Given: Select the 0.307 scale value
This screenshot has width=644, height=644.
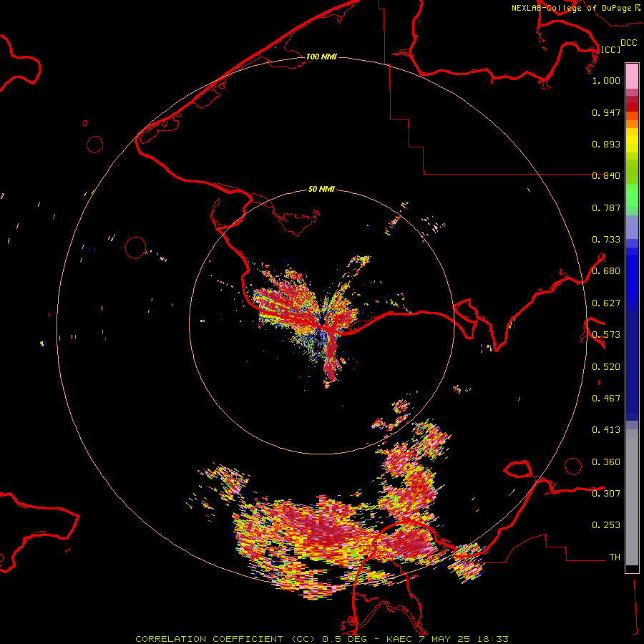Looking at the screenshot, I should pyautogui.click(x=606, y=494).
